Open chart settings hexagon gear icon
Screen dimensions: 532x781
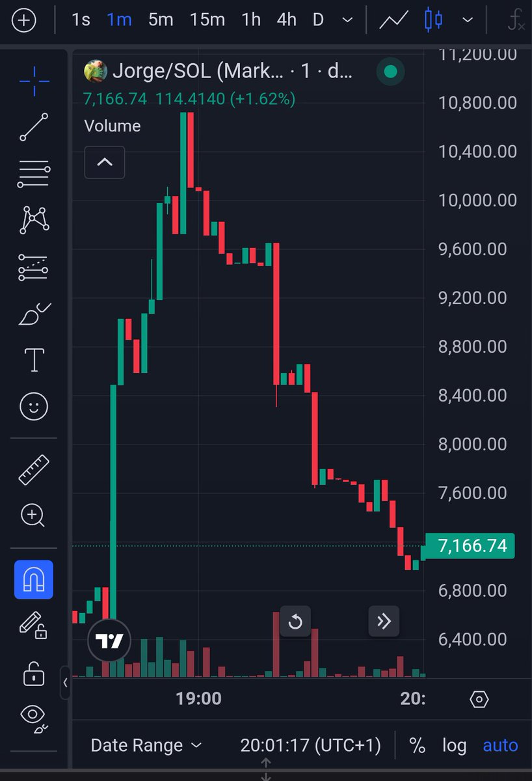point(479,700)
